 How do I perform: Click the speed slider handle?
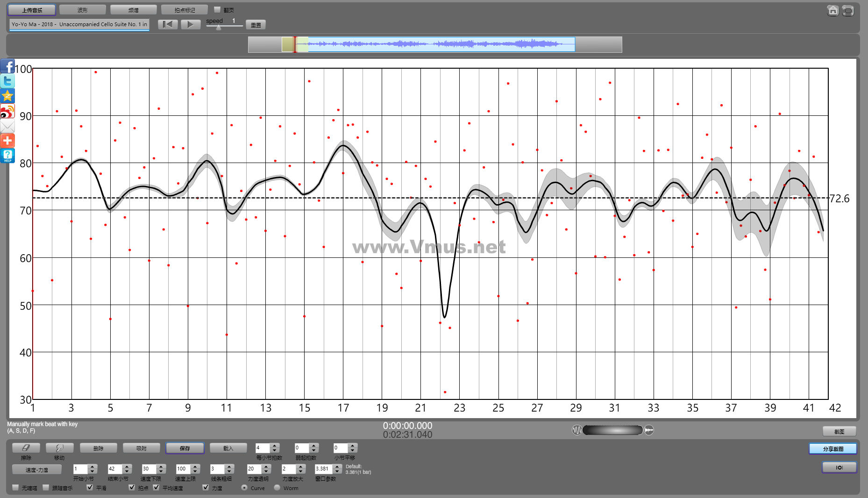click(x=218, y=28)
